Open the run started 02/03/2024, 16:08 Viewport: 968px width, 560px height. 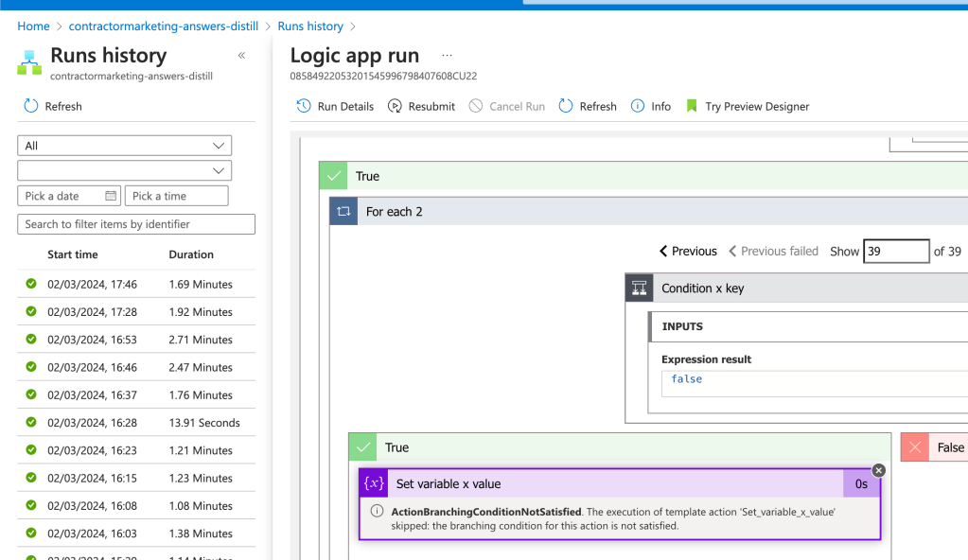[x=136, y=506]
